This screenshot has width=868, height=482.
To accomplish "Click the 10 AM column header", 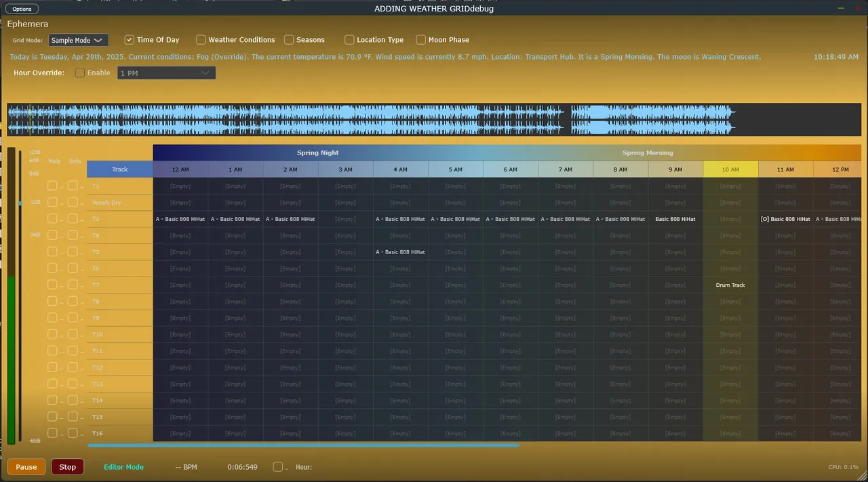I will pyautogui.click(x=730, y=169).
